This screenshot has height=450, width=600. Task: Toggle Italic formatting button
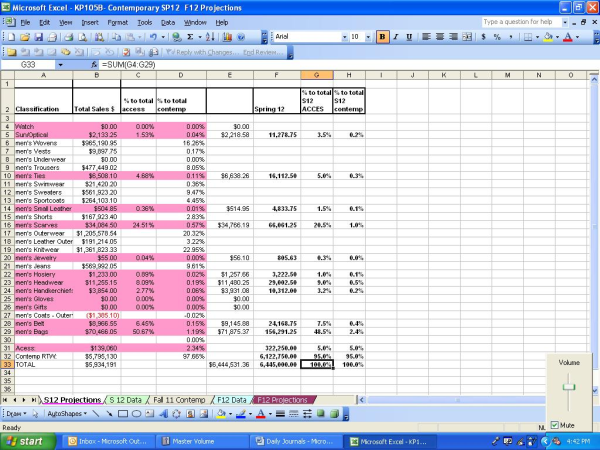tap(397, 36)
